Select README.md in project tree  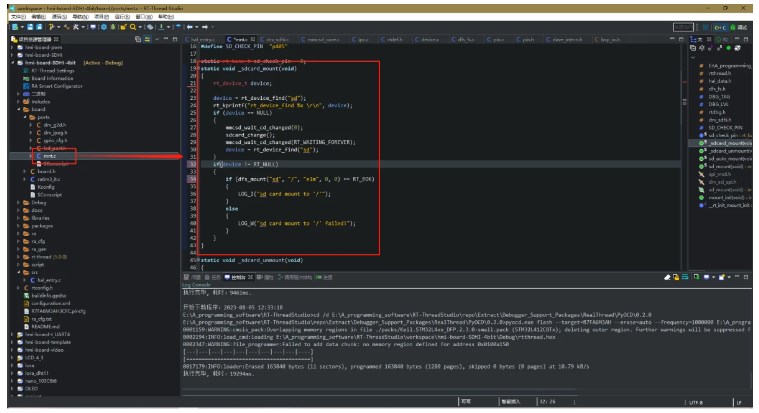pyautogui.click(x=45, y=326)
